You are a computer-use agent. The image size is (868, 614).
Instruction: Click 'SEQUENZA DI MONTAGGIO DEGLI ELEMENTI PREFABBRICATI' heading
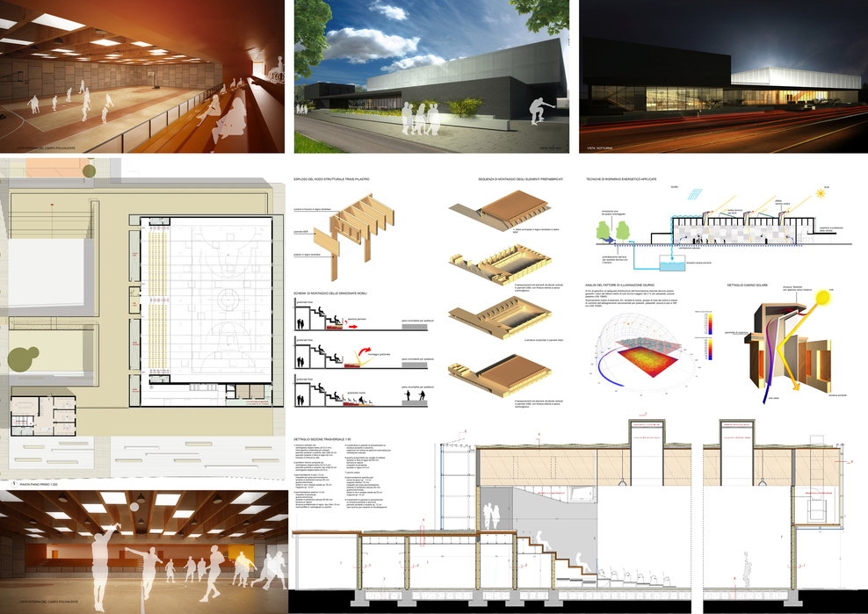[x=520, y=179]
